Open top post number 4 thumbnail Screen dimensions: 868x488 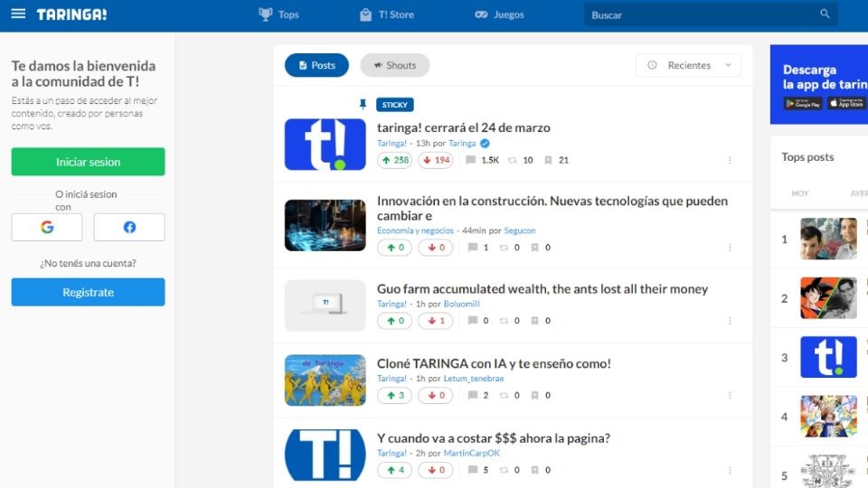click(828, 416)
